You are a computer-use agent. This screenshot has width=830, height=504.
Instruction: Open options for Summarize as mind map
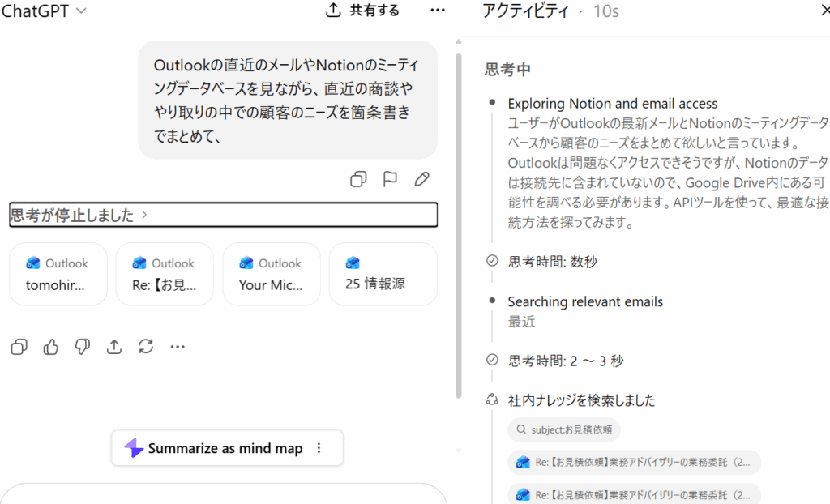(x=319, y=448)
